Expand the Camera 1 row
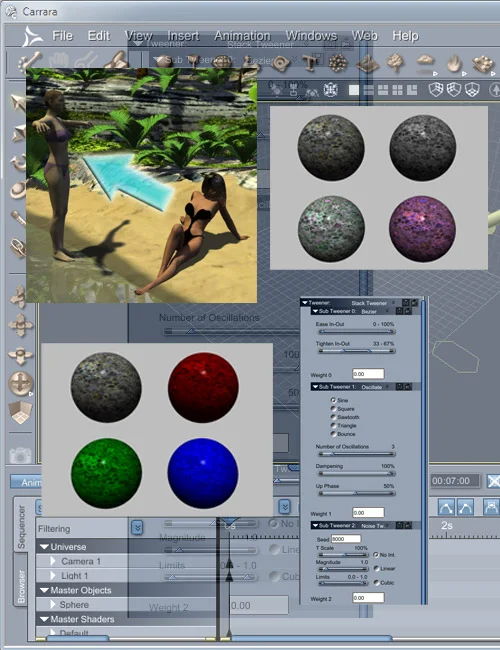 (53, 561)
